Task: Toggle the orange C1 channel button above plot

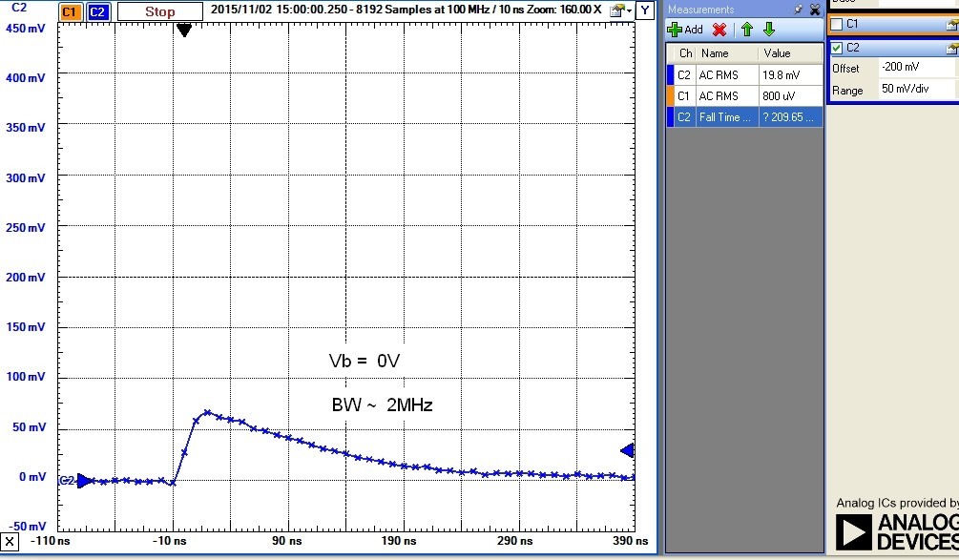Action: tap(70, 12)
